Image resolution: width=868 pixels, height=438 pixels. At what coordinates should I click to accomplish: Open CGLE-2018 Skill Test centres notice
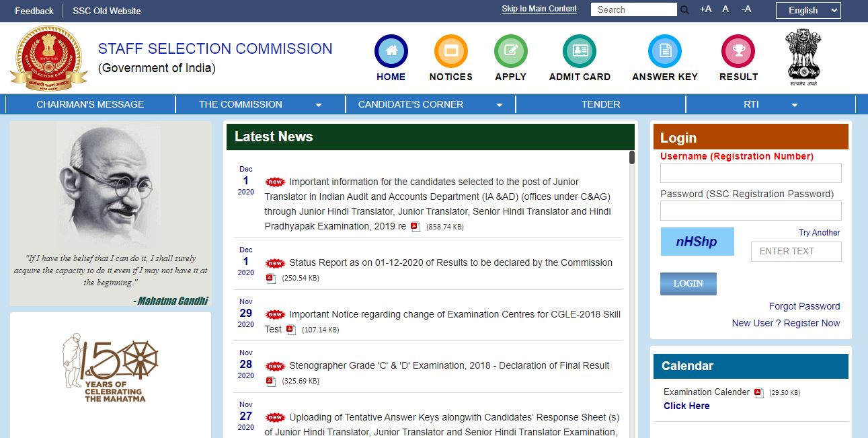coord(442,322)
